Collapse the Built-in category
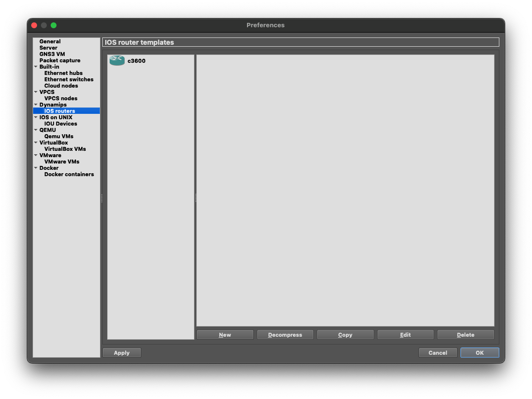This screenshot has height=399, width=532. pos(36,67)
